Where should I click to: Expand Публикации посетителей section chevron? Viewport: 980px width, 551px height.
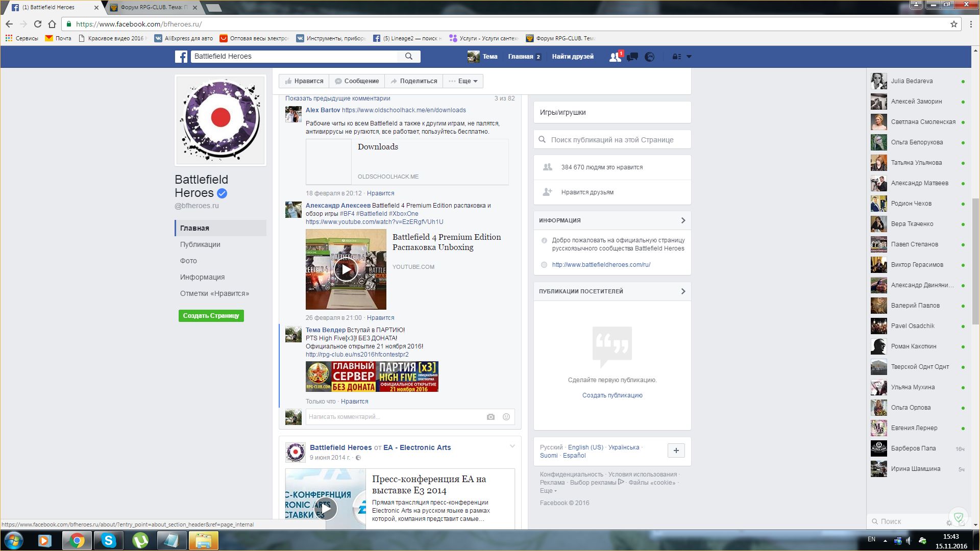[x=683, y=291]
